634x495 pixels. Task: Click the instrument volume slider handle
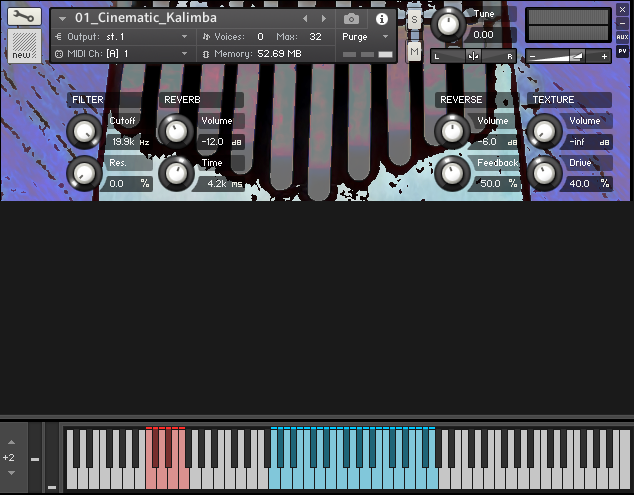pyautogui.click(x=576, y=57)
